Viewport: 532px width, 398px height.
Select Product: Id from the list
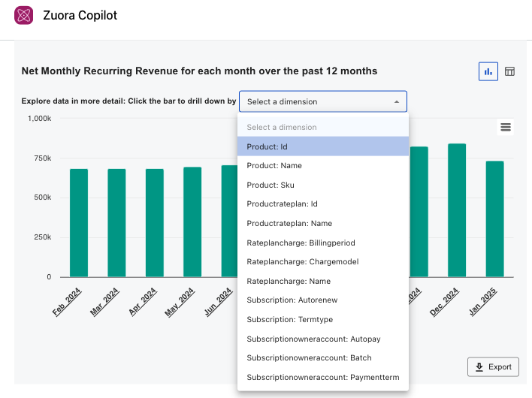pos(323,146)
